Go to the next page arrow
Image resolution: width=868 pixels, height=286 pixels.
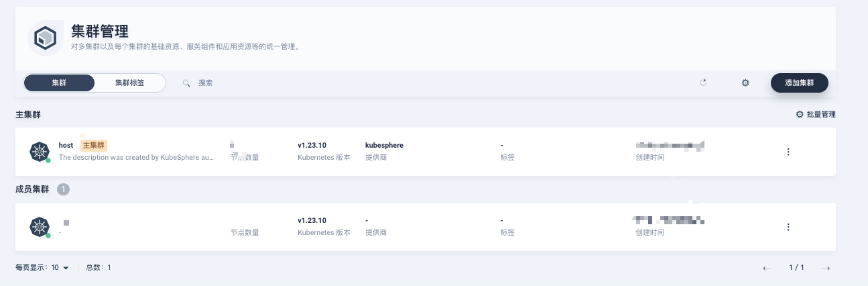(x=826, y=268)
